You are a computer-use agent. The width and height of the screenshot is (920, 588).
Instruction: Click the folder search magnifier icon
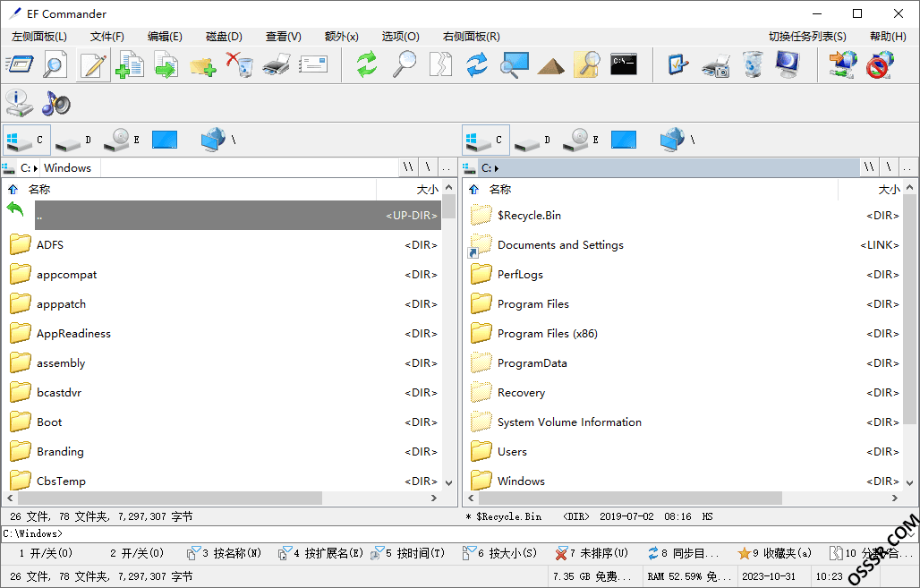point(587,64)
